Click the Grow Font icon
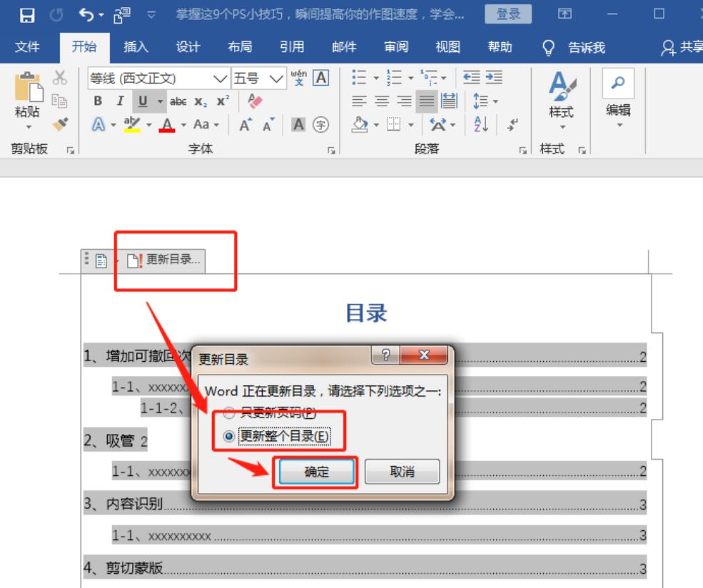 click(x=246, y=125)
